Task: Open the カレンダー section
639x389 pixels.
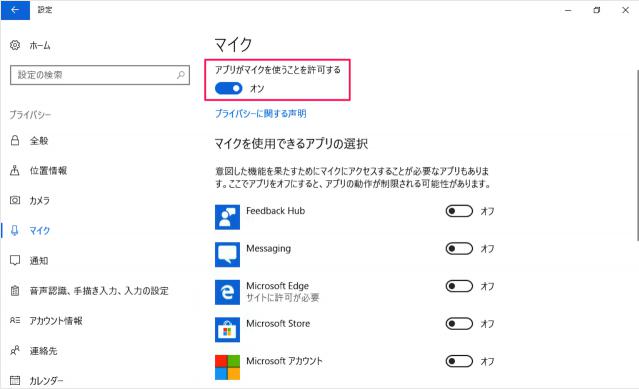Action: [x=46, y=381]
